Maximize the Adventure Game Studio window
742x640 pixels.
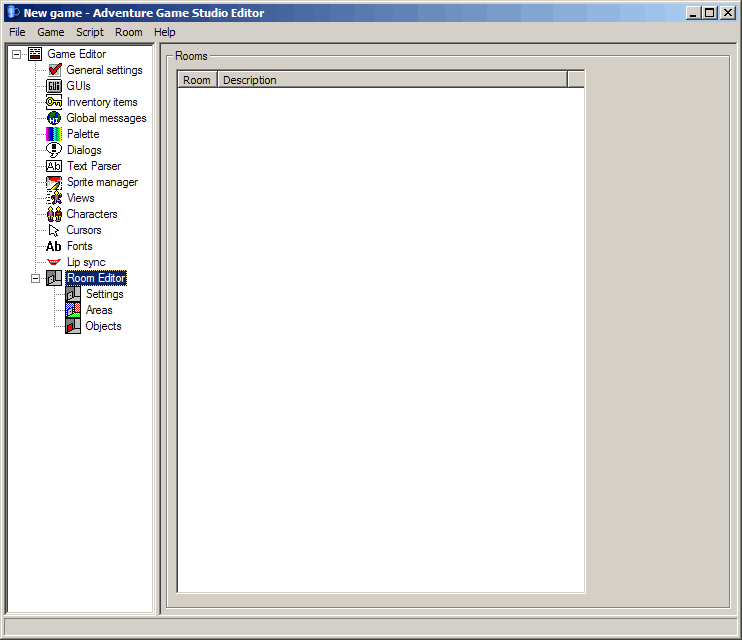[x=710, y=13]
